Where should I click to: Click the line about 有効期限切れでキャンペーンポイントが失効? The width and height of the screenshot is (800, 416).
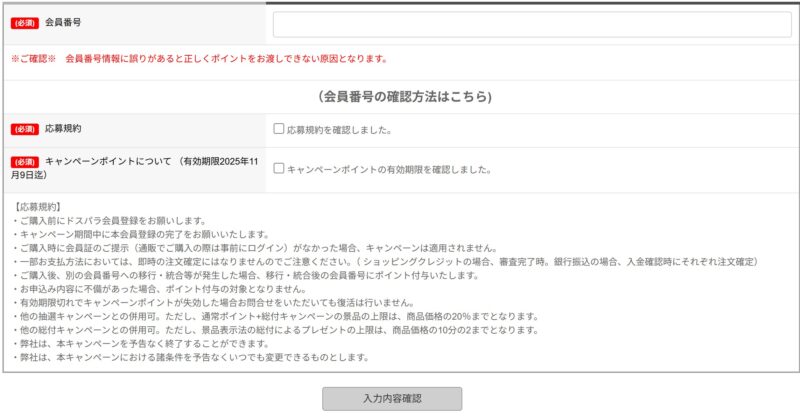point(214,303)
